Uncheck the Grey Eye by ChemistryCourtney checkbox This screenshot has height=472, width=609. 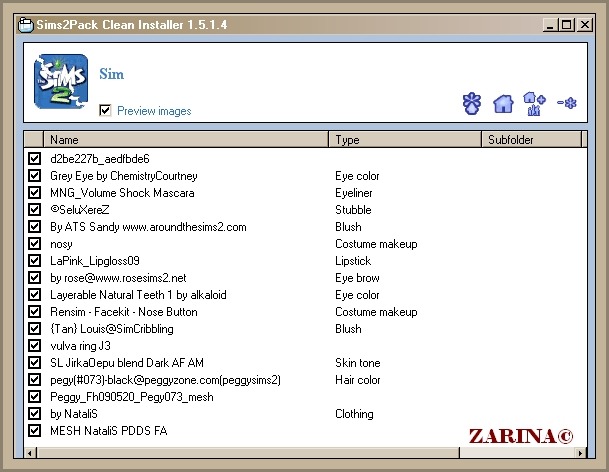pos(35,176)
